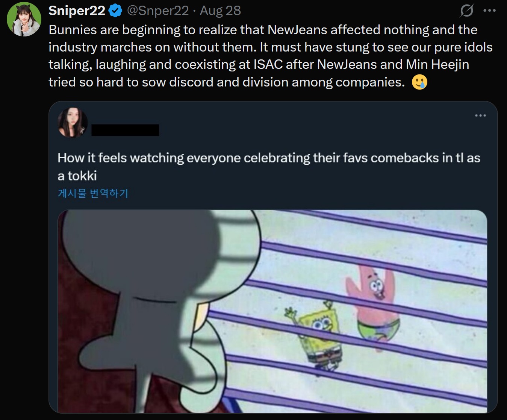Click the Korean translate post link
Image resolution: width=507 pixels, height=420 pixels.
[93, 193]
